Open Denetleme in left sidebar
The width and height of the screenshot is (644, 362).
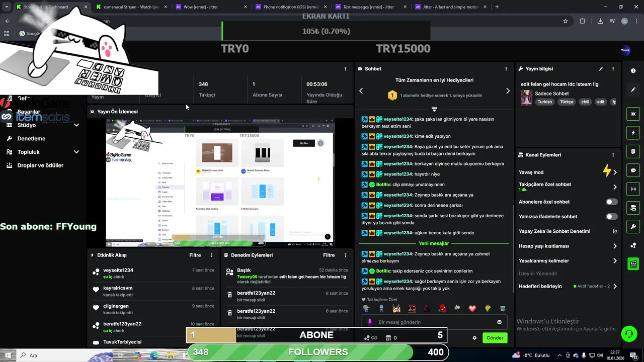pyautogui.click(x=31, y=138)
